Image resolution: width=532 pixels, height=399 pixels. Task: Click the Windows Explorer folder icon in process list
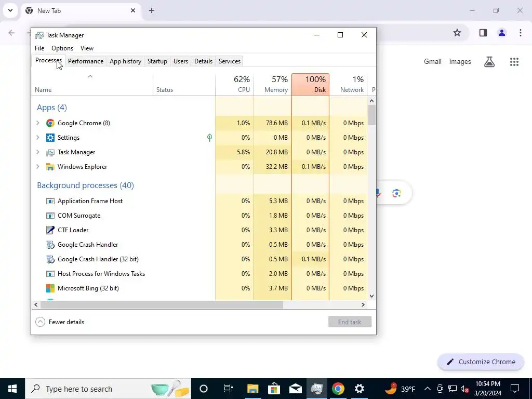[50, 167]
